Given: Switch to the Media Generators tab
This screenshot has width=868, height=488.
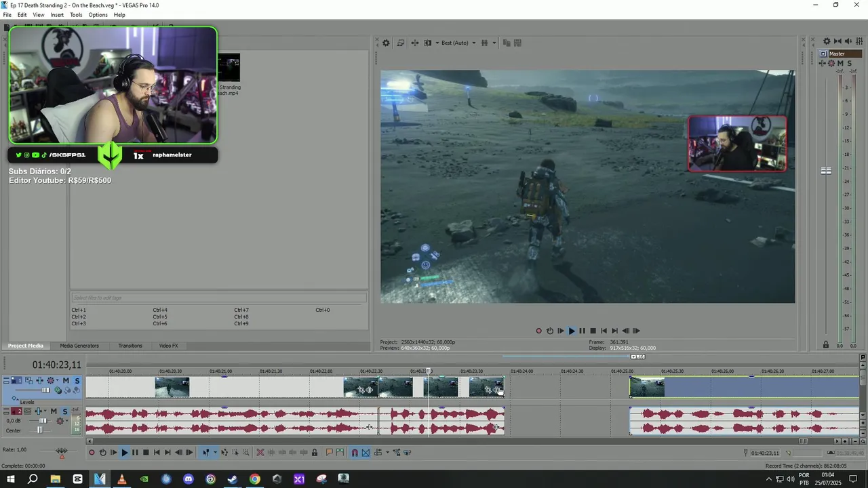Looking at the screenshot, I should pyautogui.click(x=79, y=346).
